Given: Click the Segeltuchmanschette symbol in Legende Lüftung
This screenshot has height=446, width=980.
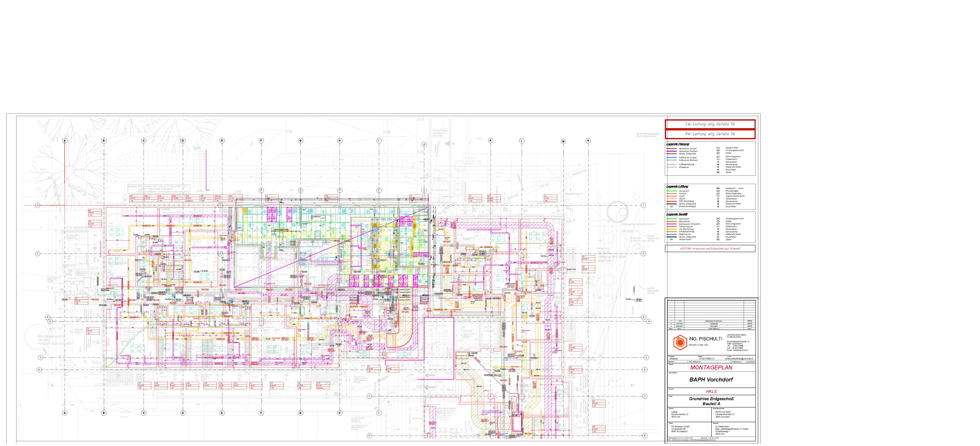Looking at the screenshot, I should pos(718,196).
